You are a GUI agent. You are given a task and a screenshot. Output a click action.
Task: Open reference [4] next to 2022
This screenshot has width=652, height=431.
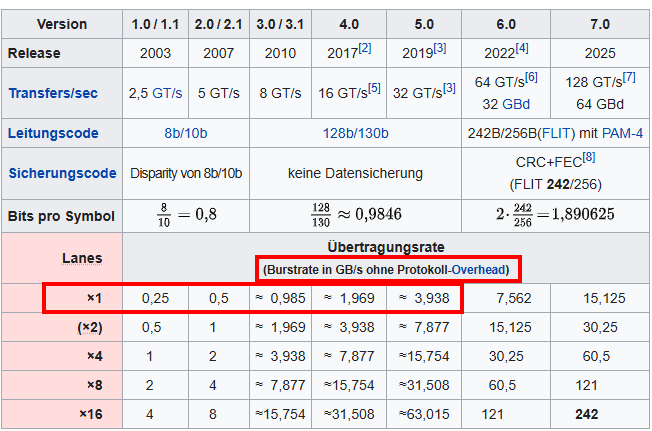point(522,48)
